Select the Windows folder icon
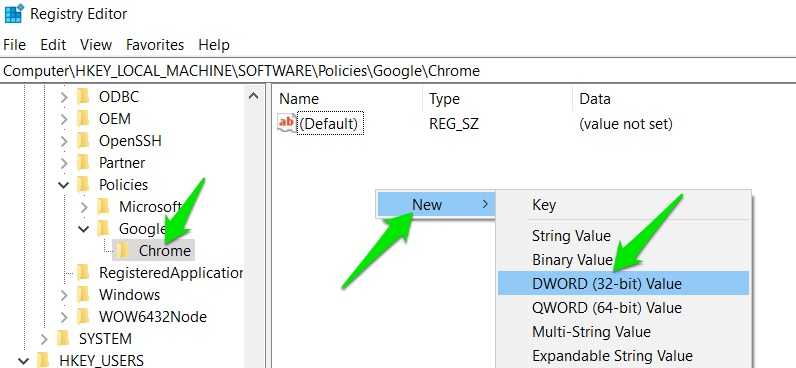The image size is (796, 368). click(84, 295)
